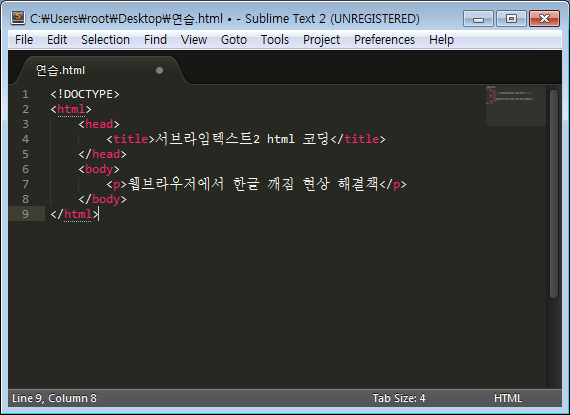This screenshot has height=415, width=570.
Task: Click the opening html tag on line 2
Action: tap(71, 109)
